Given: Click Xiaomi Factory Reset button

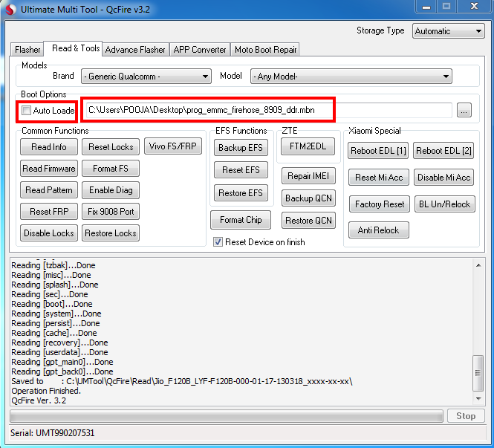Looking at the screenshot, I should click(x=380, y=204).
